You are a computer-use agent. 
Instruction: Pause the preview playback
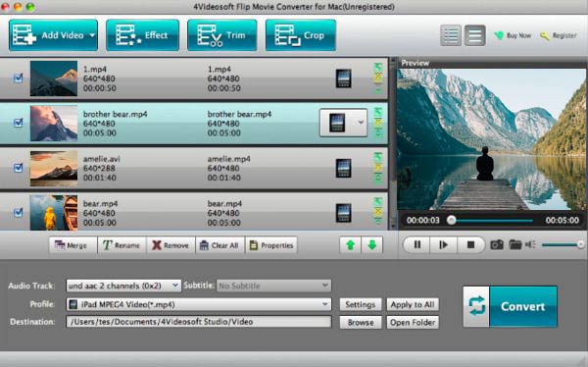pyautogui.click(x=416, y=245)
